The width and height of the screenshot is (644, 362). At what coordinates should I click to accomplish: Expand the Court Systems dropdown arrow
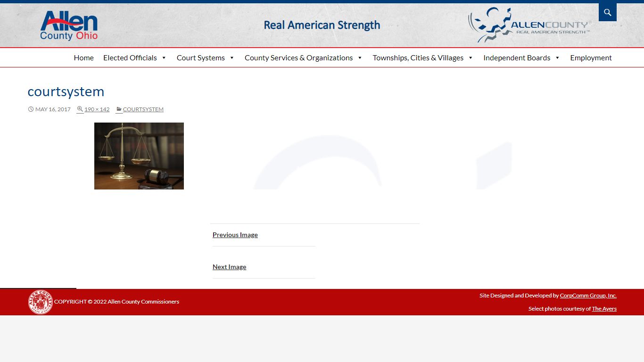tap(232, 58)
